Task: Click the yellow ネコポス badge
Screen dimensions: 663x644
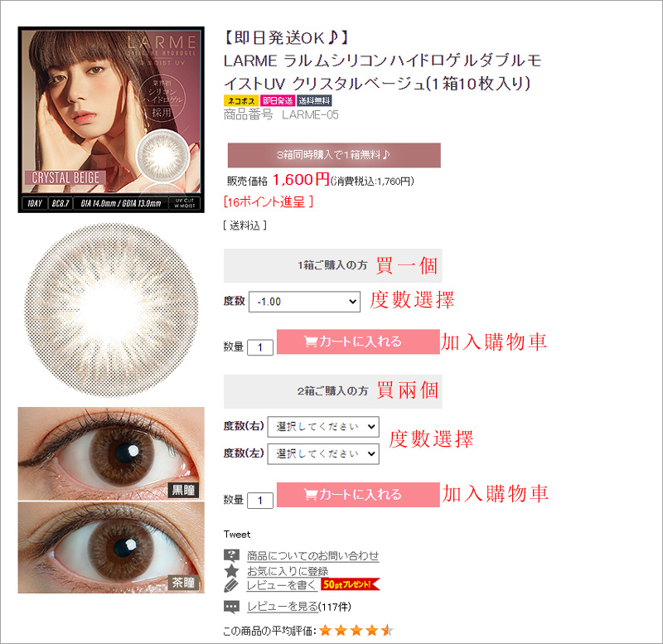Action: 240,100
